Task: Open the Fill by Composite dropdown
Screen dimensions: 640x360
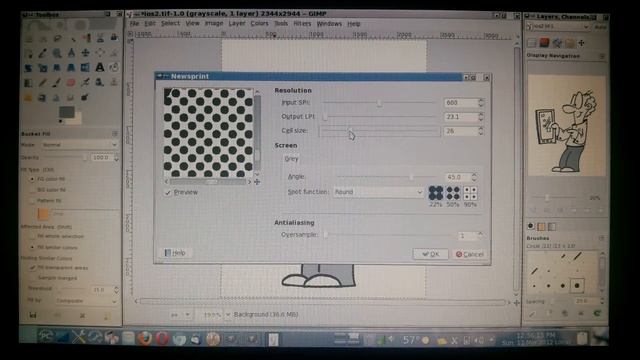Action: (86, 301)
